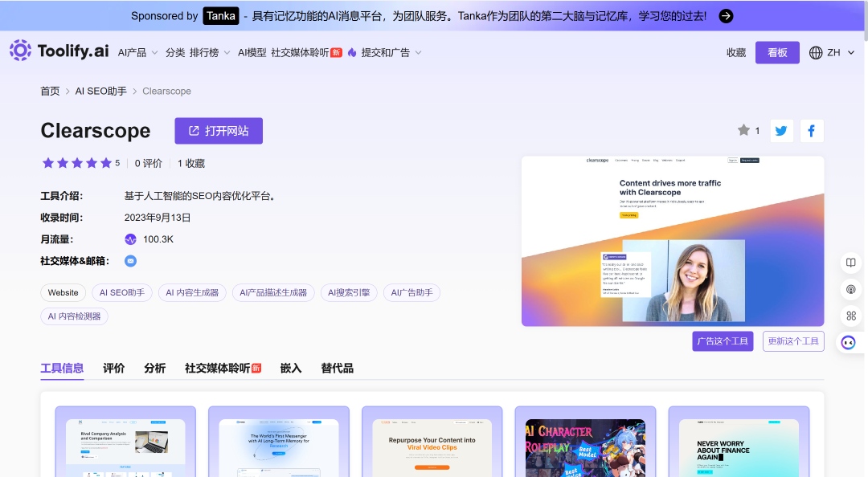Share Clearscope on Facebook

tap(812, 131)
